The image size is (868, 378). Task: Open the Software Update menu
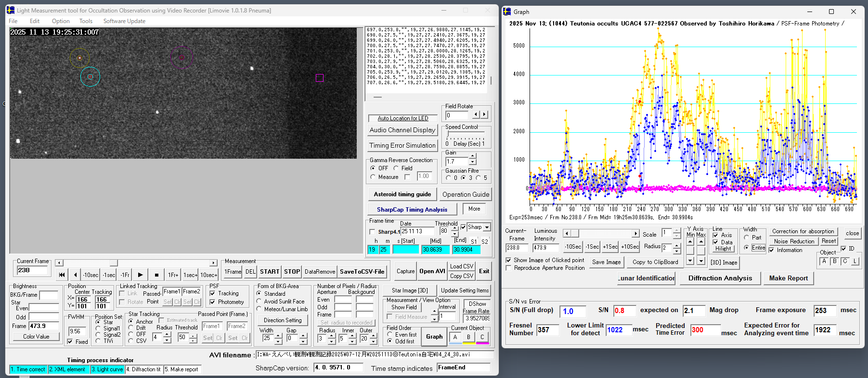(124, 21)
